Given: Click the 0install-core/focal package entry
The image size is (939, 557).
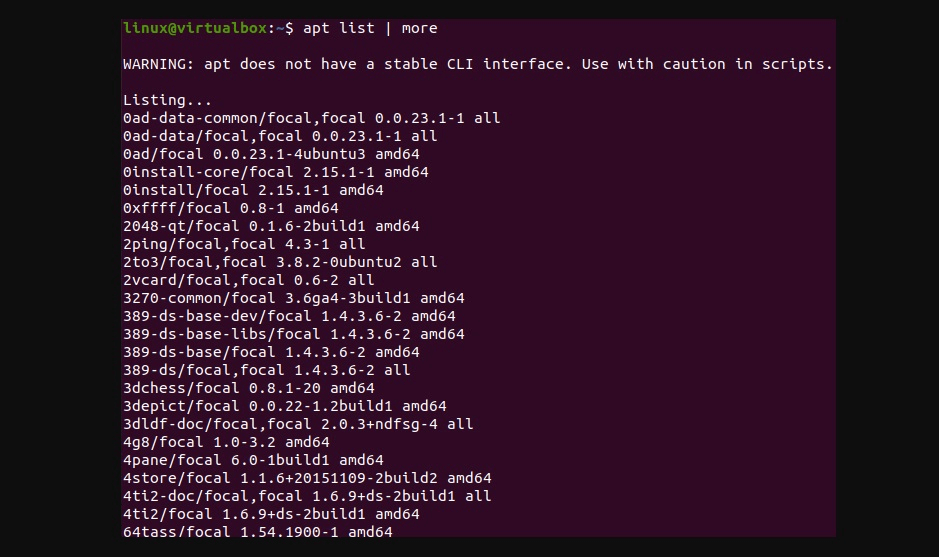Looking at the screenshot, I should click(275, 172).
